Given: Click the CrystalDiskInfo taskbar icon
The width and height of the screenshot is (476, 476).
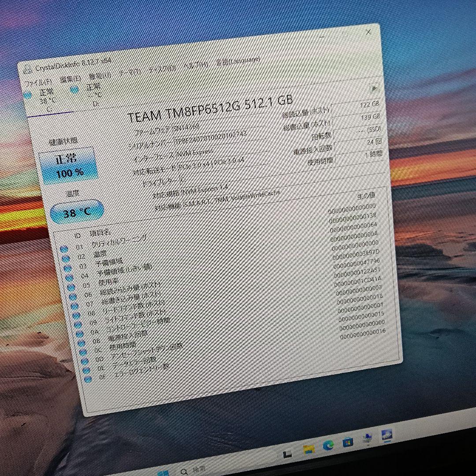Looking at the screenshot, I should 387,435.
